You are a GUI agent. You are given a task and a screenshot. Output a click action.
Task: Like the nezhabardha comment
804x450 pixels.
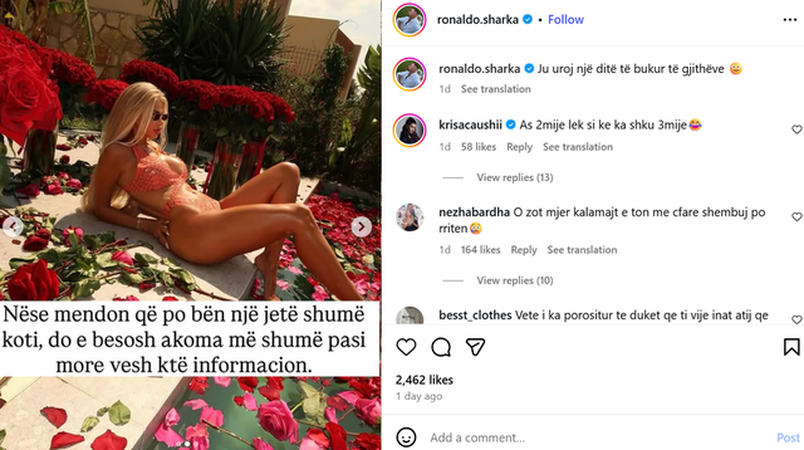tap(796, 217)
